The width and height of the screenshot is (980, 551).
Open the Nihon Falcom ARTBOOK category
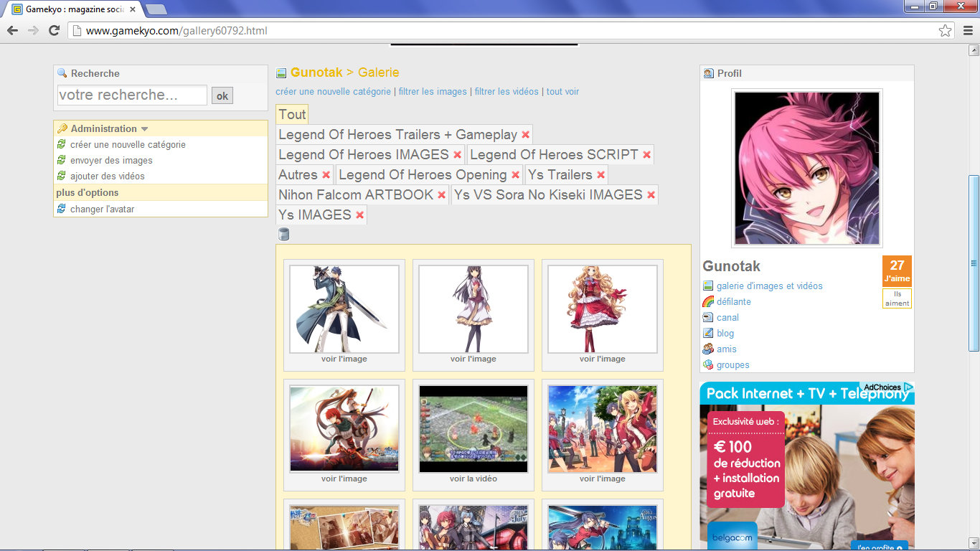[x=356, y=195]
